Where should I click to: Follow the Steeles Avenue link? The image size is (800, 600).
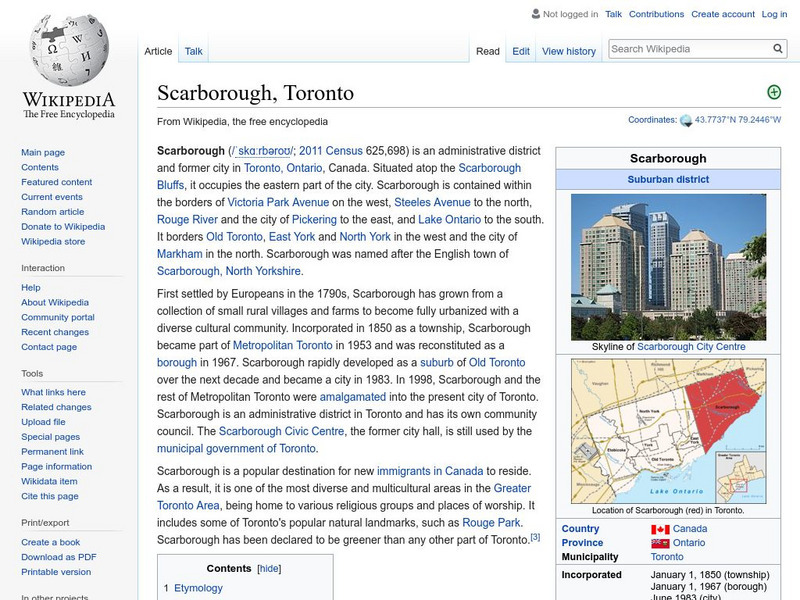(x=432, y=203)
